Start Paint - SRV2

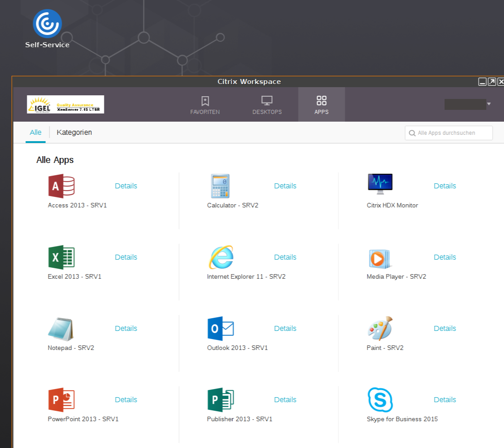tap(380, 328)
